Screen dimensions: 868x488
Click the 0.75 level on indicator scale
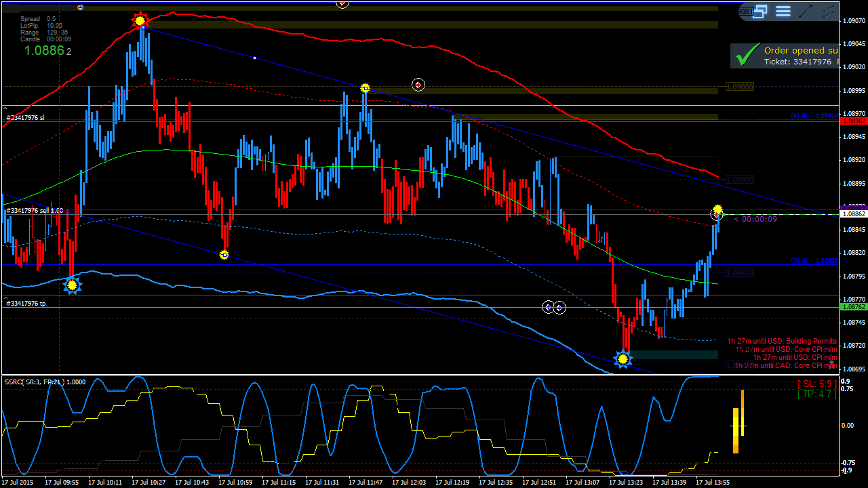(x=848, y=389)
